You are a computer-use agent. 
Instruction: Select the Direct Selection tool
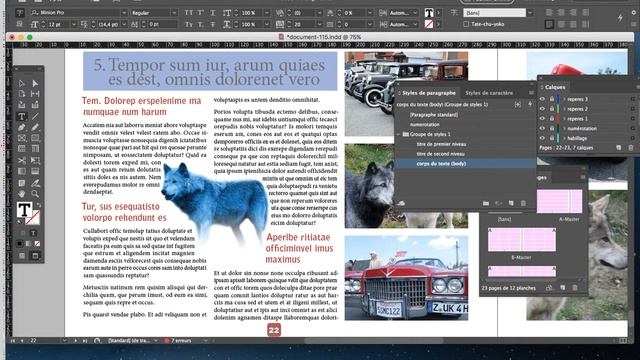[x=35, y=83]
